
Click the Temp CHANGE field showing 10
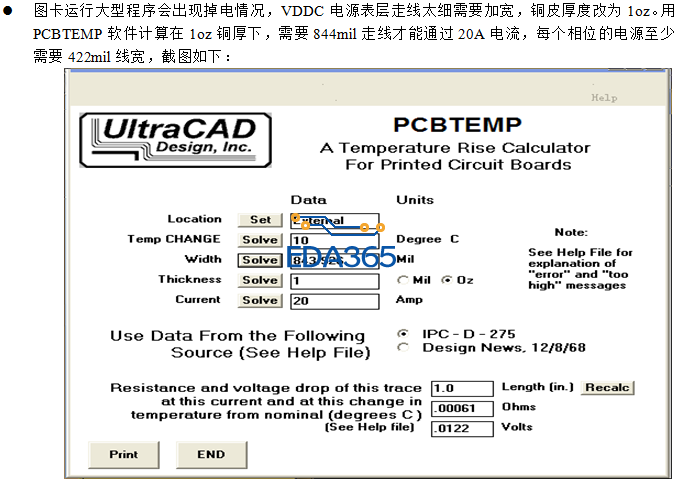point(335,240)
